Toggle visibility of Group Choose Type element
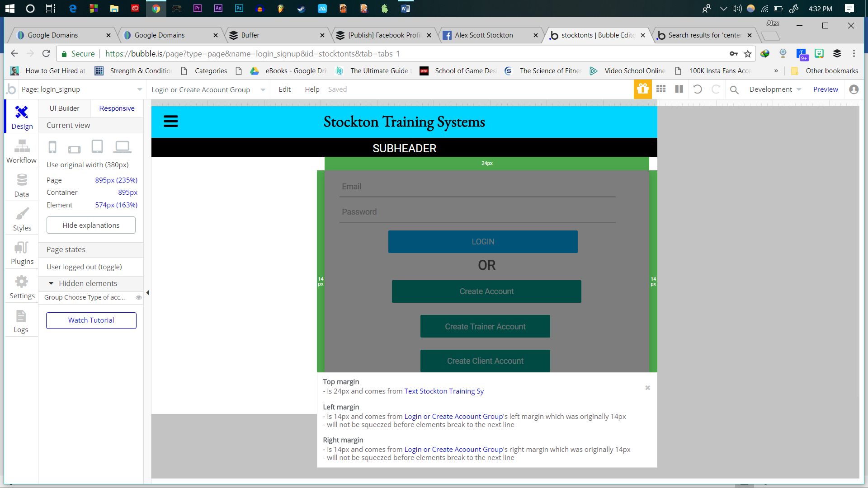Image resolution: width=868 pixels, height=488 pixels. [x=139, y=297]
